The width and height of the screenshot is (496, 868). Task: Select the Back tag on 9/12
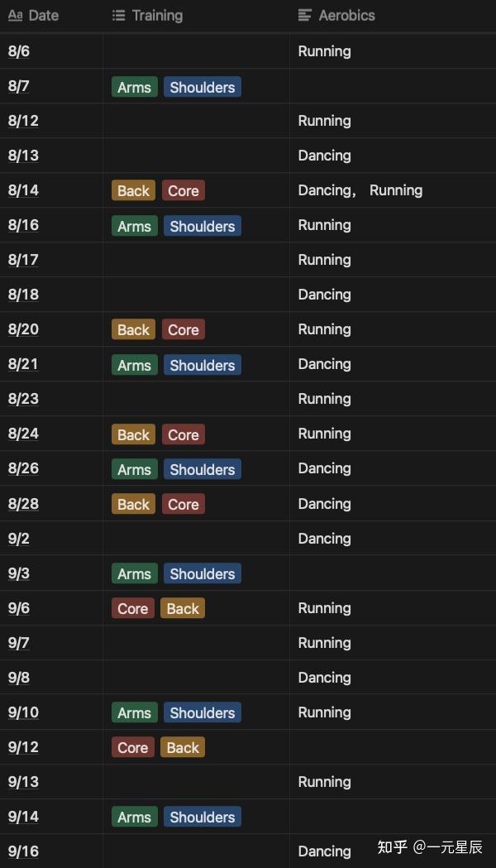click(x=183, y=748)
